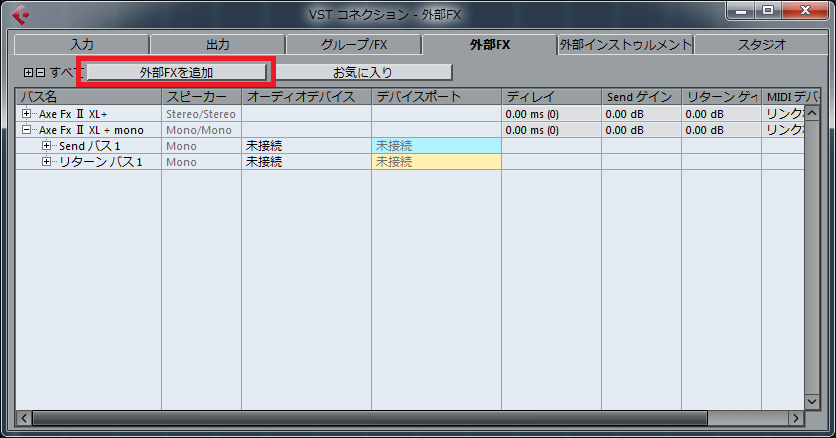This screenshot has height=438, width=836.
Task: Click vertical scrollbar up arrow
Action: coord(811,113)
